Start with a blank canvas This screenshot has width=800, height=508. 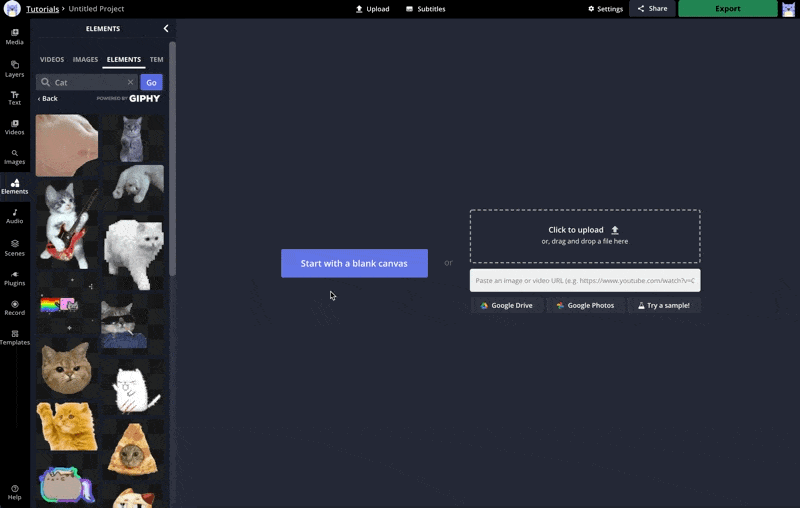pyautogui.click(x=354, y=263)
